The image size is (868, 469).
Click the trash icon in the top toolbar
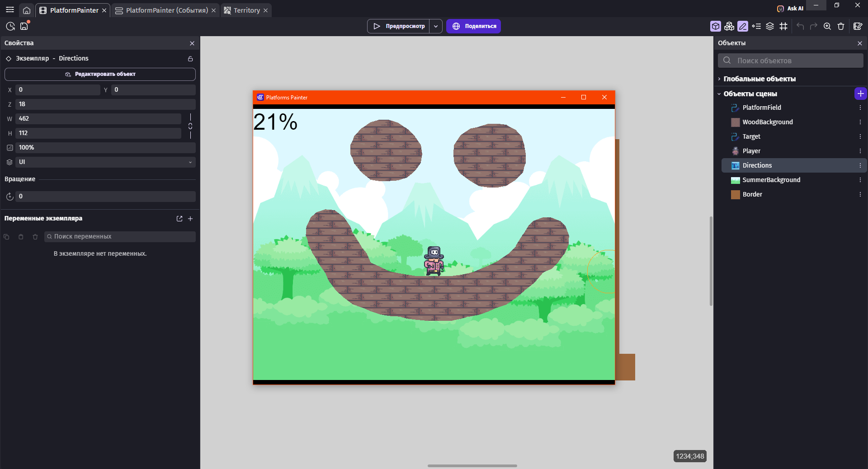pos(841,26)
